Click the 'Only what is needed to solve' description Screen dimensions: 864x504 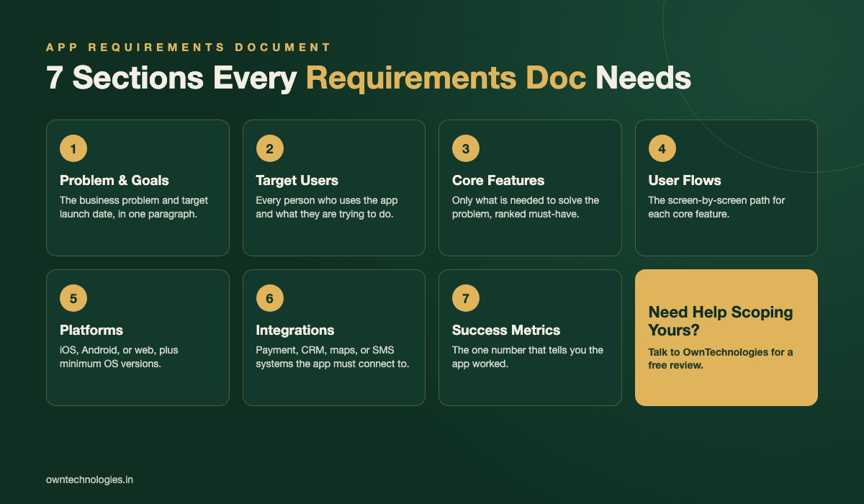(526, 207)
